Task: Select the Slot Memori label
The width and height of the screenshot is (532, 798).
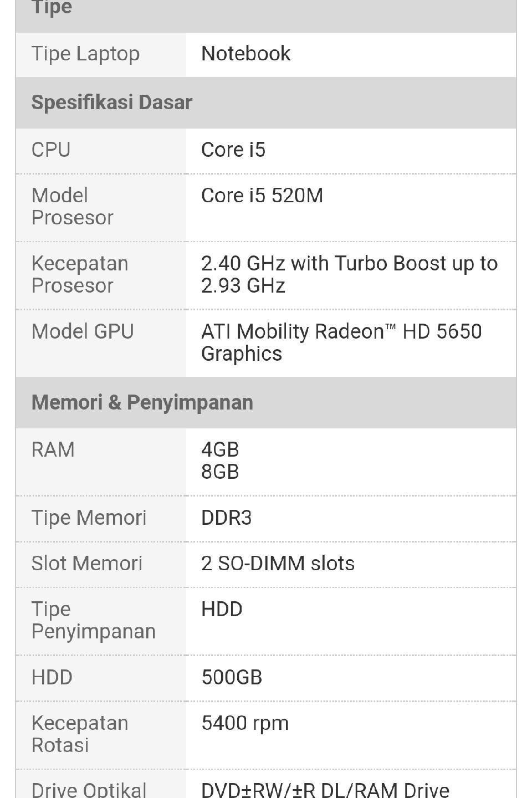Action: [87, 564]
